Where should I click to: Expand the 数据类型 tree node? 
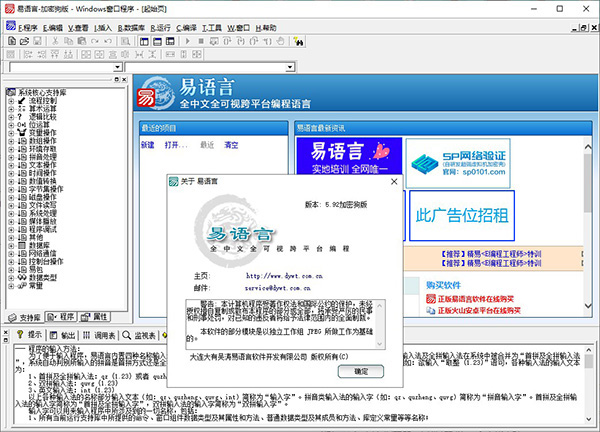click(11, 278)
